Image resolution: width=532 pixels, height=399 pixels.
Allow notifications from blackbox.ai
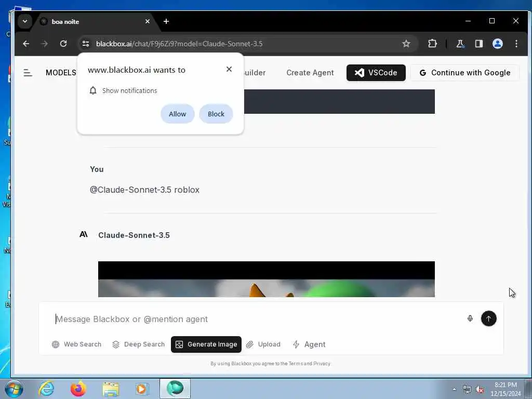178,114
